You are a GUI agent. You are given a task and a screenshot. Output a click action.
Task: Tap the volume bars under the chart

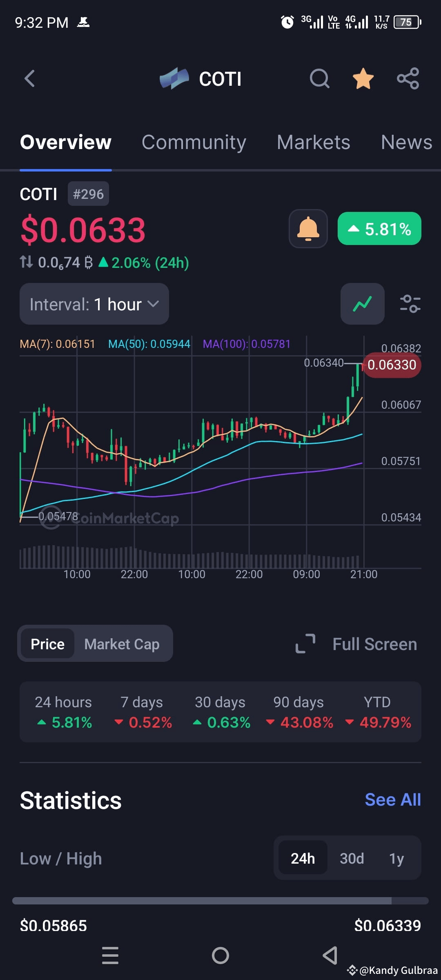pos(190,557)
